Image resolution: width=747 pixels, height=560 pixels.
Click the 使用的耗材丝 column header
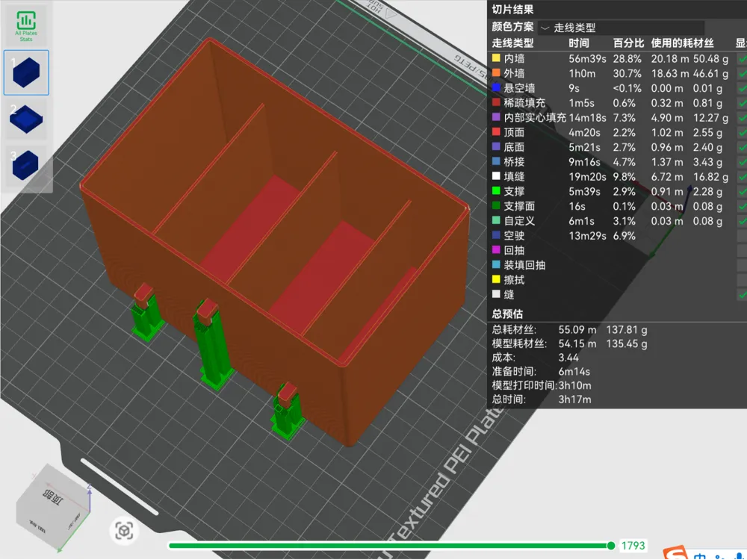point(682,43)
